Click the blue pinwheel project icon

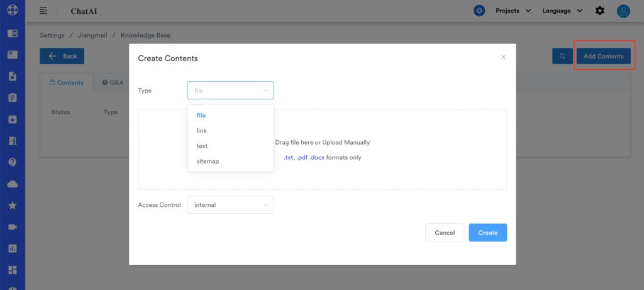479,11
